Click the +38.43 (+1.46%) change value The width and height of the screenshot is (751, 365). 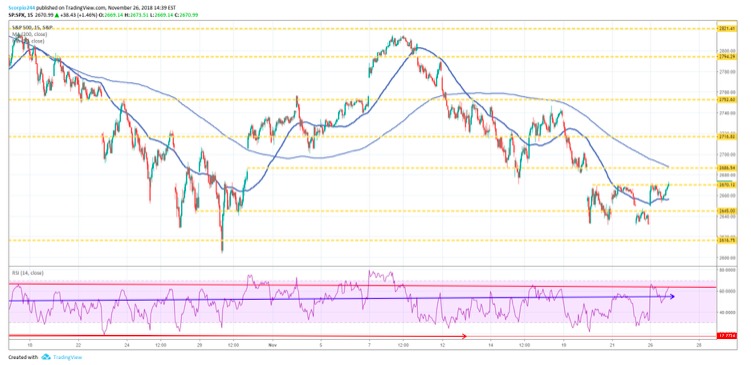coord(80,15)
